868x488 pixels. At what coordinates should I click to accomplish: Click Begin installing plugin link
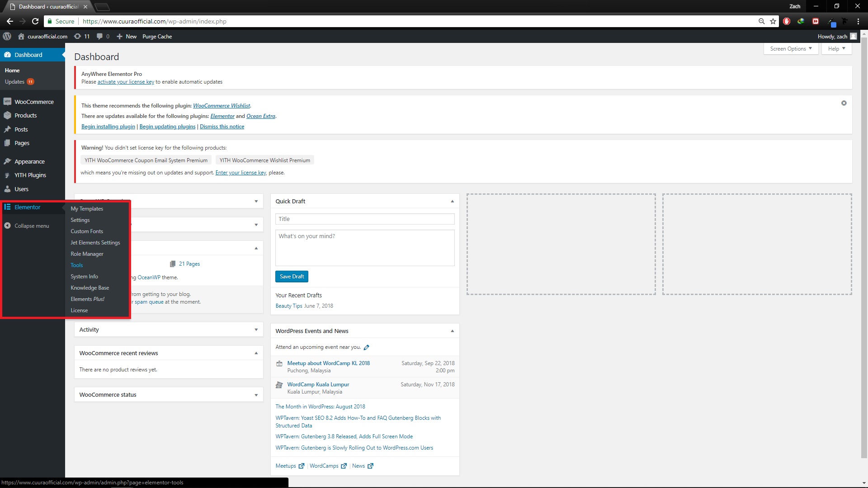tap(108, 127)
